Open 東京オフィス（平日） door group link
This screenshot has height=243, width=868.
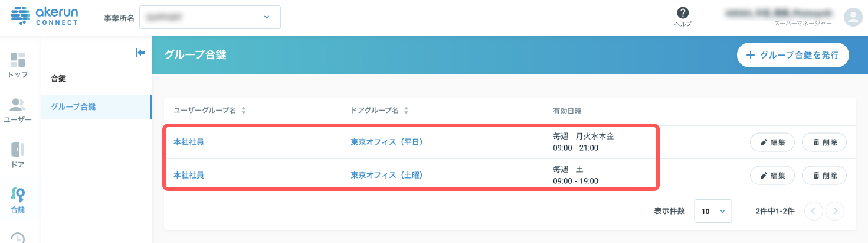pyautogui.click(x=387, y=142)
